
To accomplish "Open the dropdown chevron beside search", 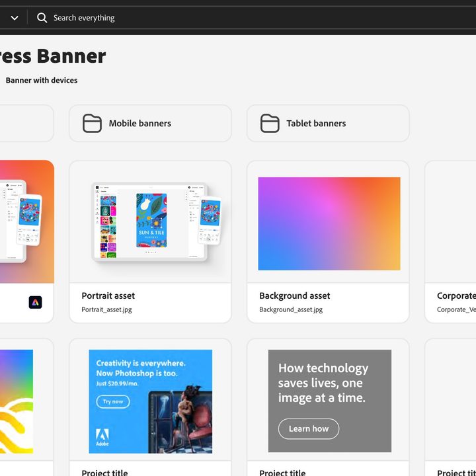I will point(15,18).
